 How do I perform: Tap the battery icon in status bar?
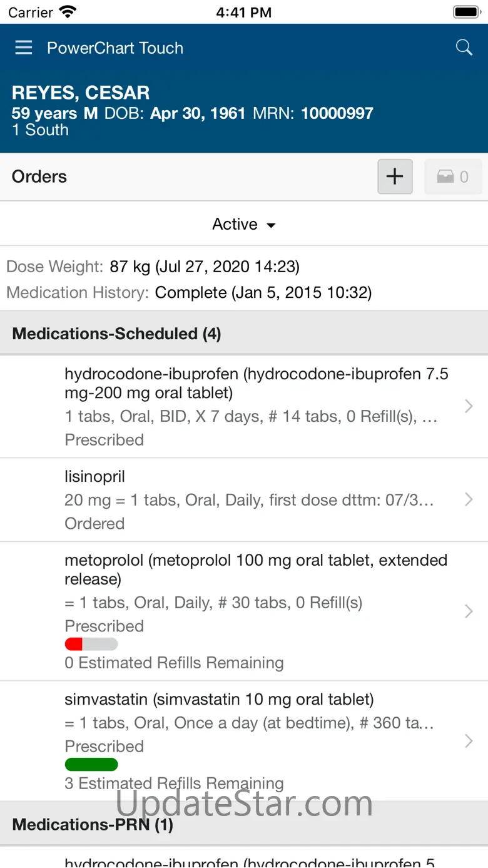(x=465, y=12)
